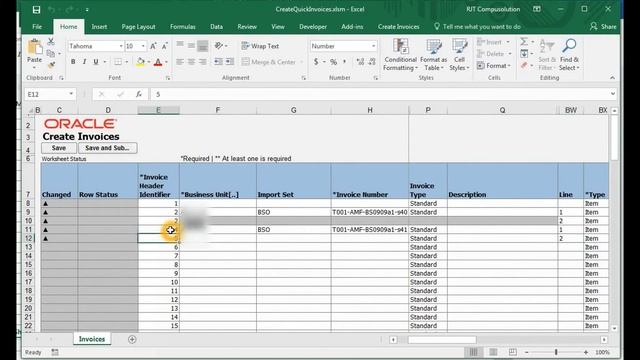
Task: Click the Increase Indent icon
Action: coord(230,62)
